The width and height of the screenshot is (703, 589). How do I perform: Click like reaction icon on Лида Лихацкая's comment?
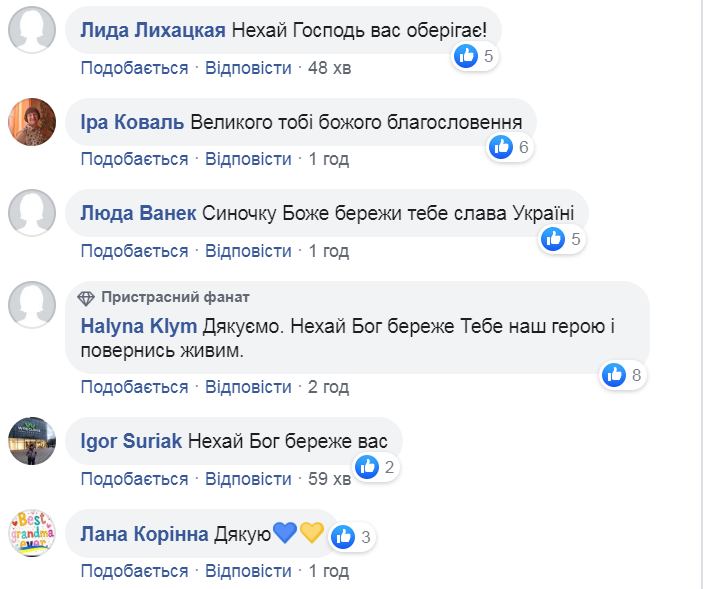click(x=466, y=56)
